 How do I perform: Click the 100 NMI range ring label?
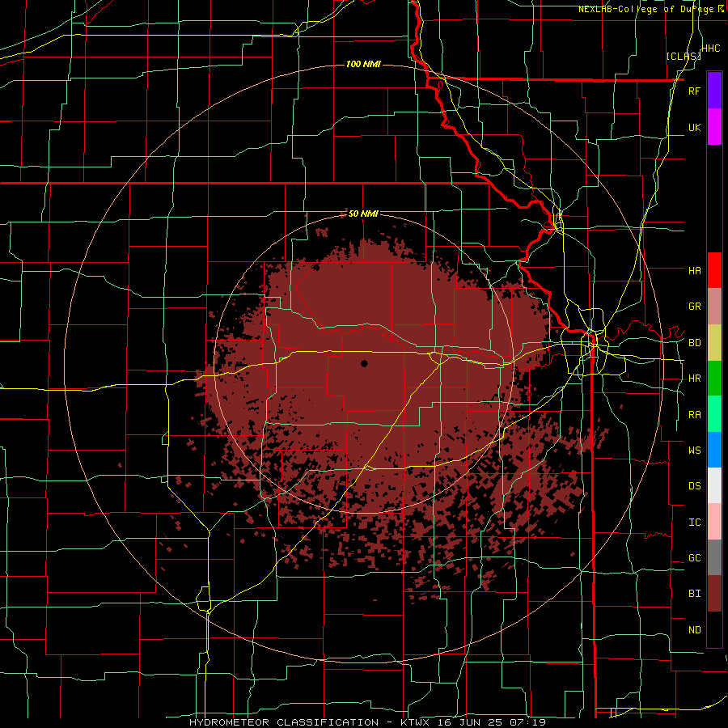click(363, 64)
